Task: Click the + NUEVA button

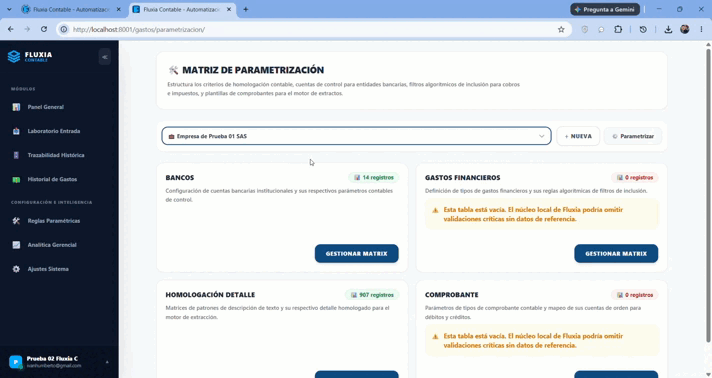Action: [578, 136]
